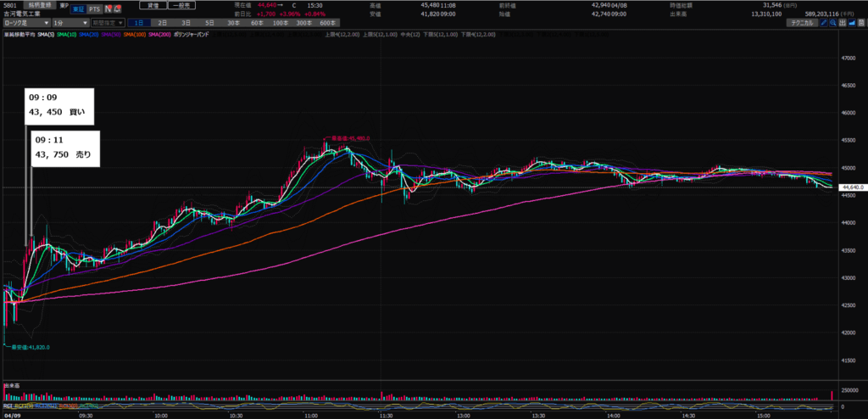Toggle the 東証 exchange button
Screen dimensions: 868x419
[x=78, y=8]
